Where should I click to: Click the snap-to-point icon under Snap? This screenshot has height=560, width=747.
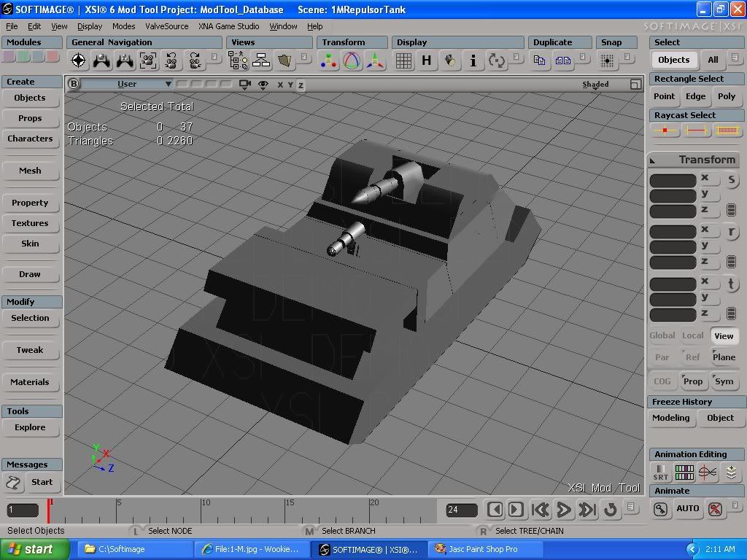(x=607, y=61)
